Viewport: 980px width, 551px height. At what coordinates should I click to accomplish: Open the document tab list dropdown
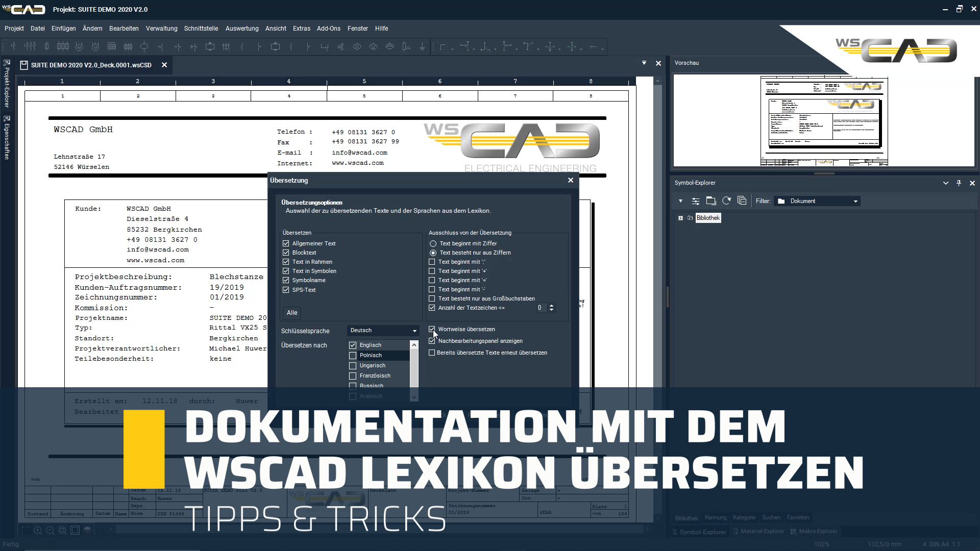[x=644, y=63]
